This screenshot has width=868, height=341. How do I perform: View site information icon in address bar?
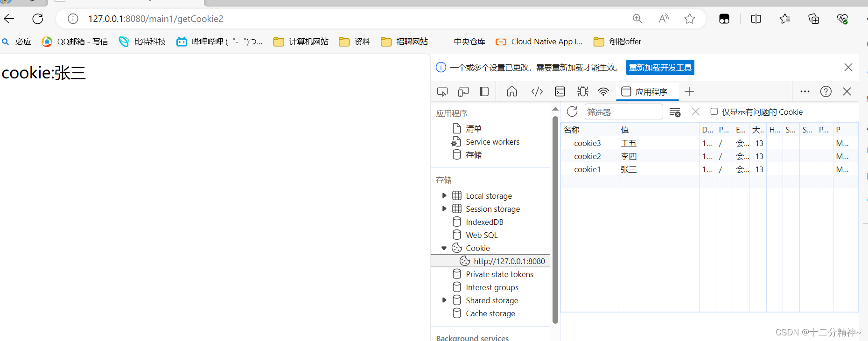click(73, 19)
